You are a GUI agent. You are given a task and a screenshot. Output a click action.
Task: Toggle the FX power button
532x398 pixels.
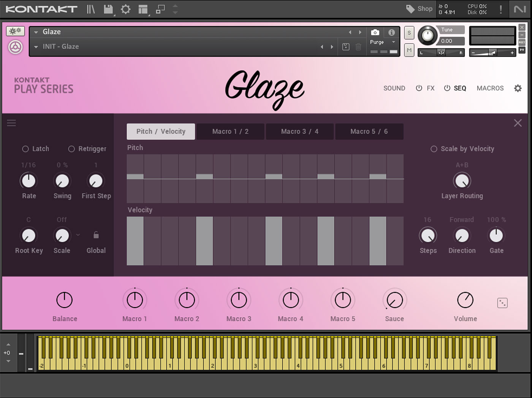419,88
